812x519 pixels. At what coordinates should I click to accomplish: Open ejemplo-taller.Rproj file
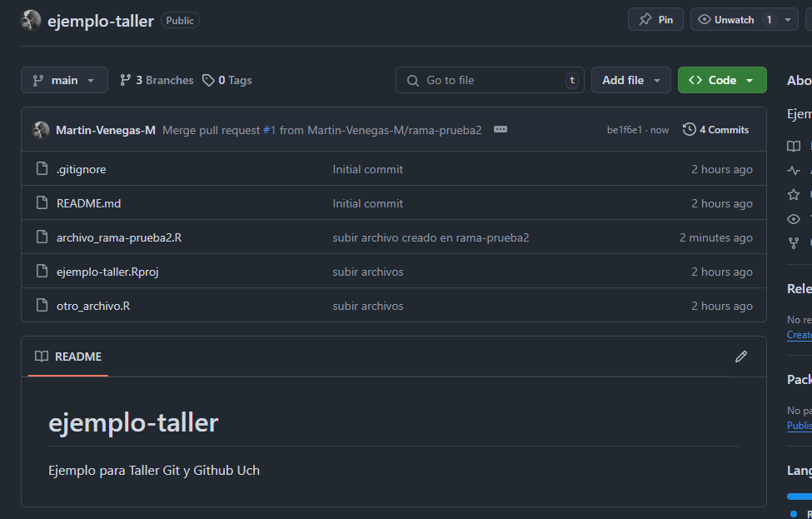(x=107, y=272)
